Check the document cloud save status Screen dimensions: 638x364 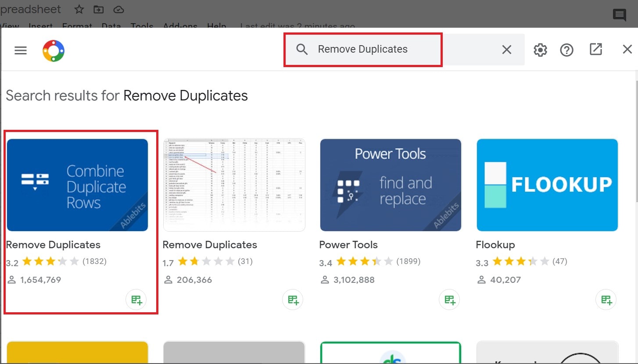click(x=118, y=9)
